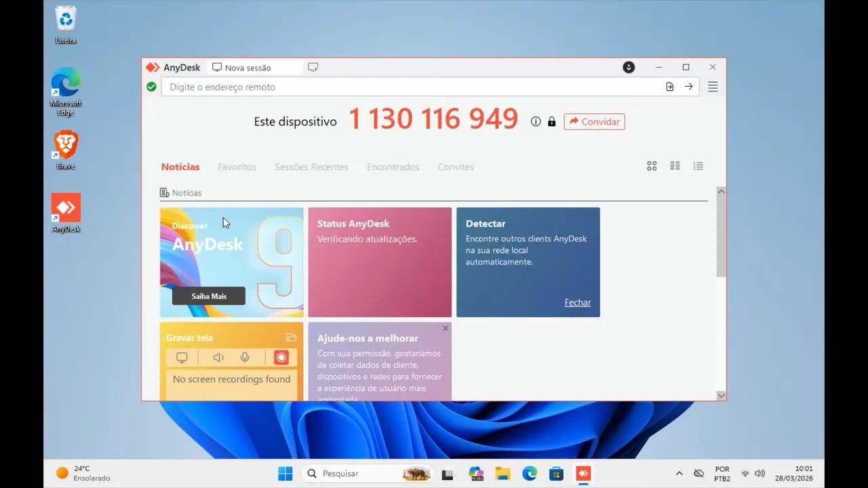The height and width of the screenshot is (488, 868).
Task: Click the device ID 1 130 116 949
Action: 433,119
